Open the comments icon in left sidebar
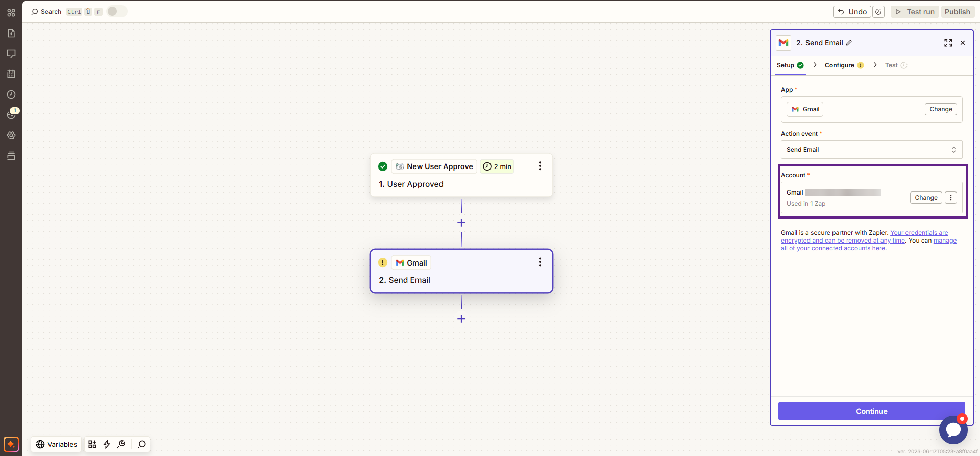Viewport: 980px width, 456px height. [x=11, y=54]
